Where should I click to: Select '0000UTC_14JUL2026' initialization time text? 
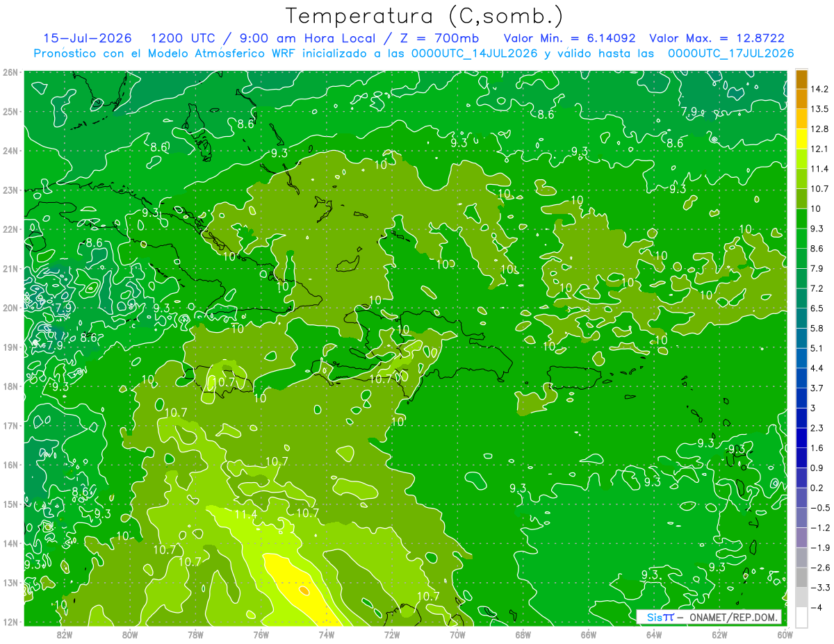(x=475, y=53)
